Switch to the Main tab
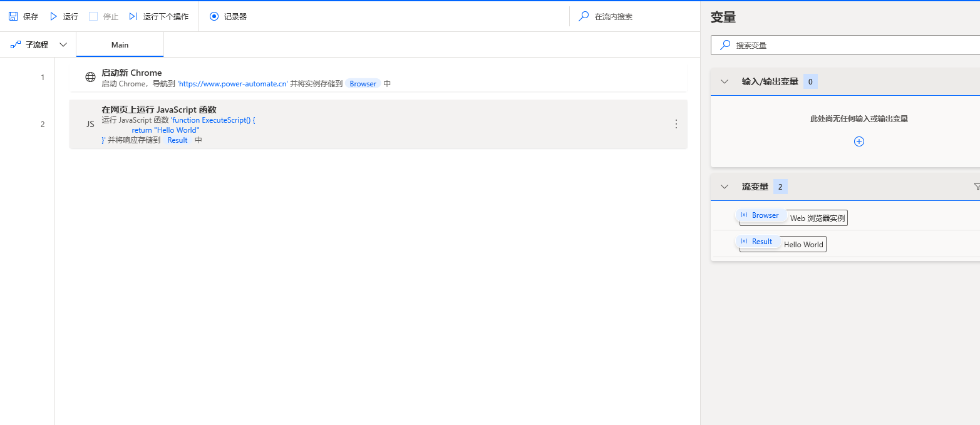 [120, 45]
